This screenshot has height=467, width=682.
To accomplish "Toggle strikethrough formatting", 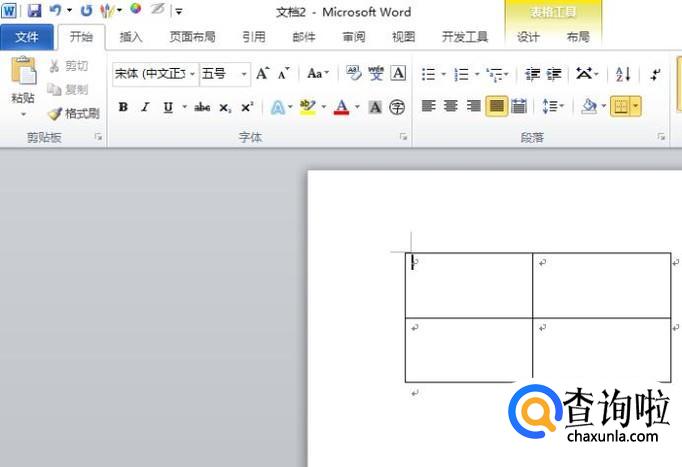I will coord(202,107).
